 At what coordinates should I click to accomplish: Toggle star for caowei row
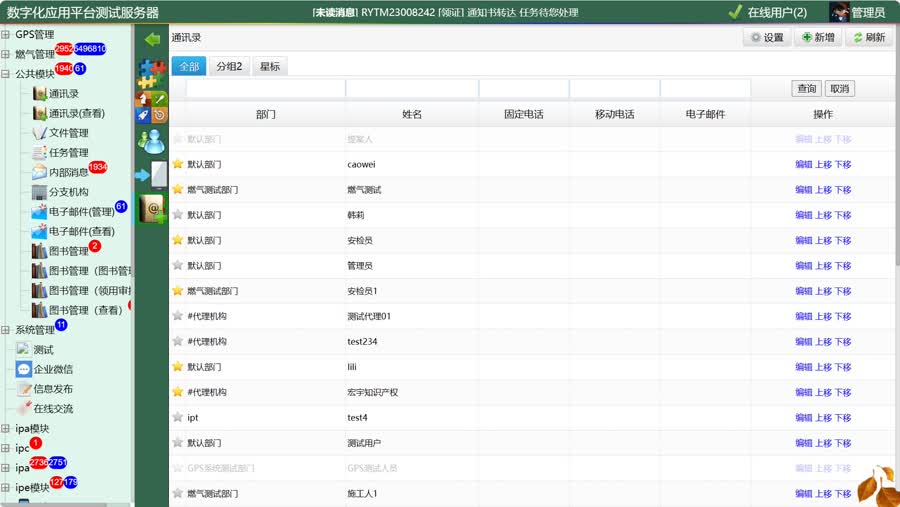click(x=178, y=164)
